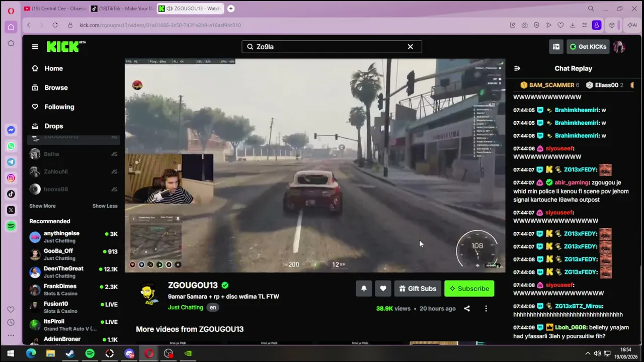
Task: Open the Kick shop box icon
Action: click(x=556, y=47)
